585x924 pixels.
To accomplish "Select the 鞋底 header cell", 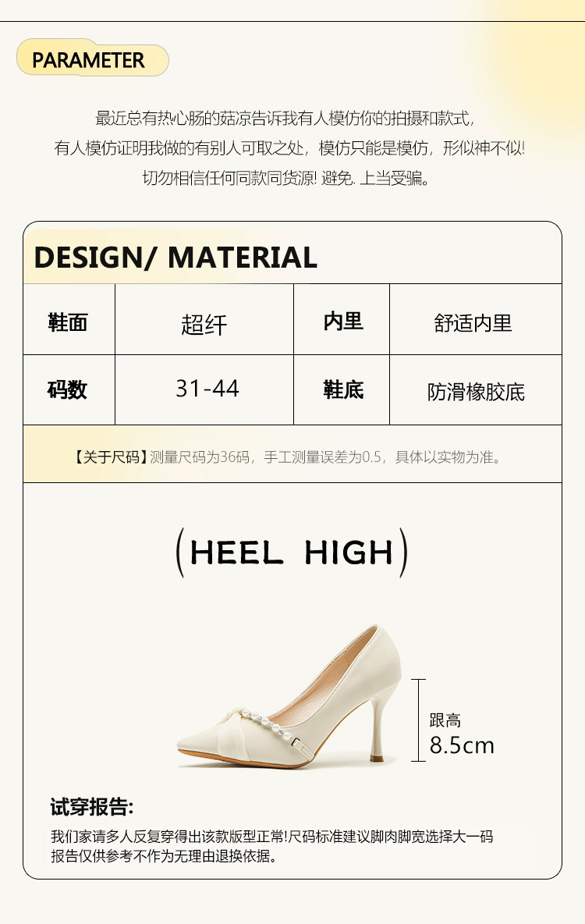I will [x=342, y=389].
